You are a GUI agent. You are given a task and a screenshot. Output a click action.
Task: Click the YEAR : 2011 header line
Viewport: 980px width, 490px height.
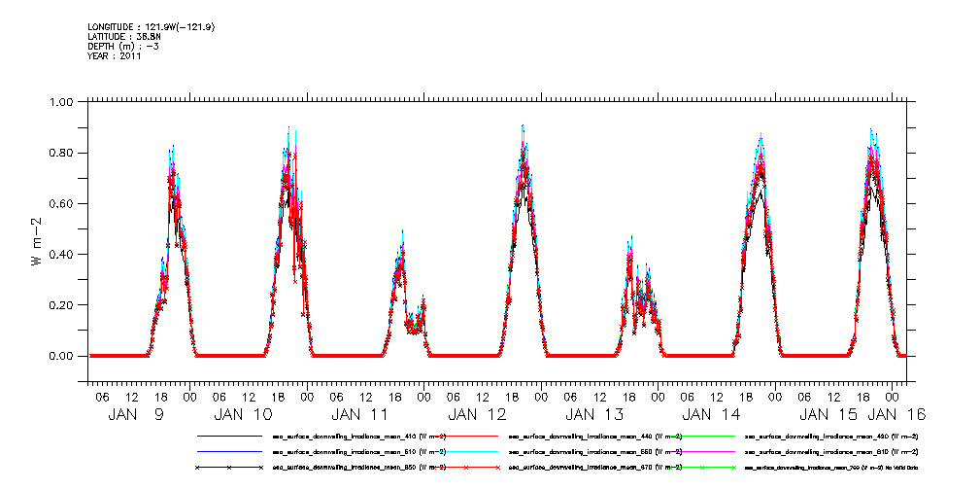point(115,56)
